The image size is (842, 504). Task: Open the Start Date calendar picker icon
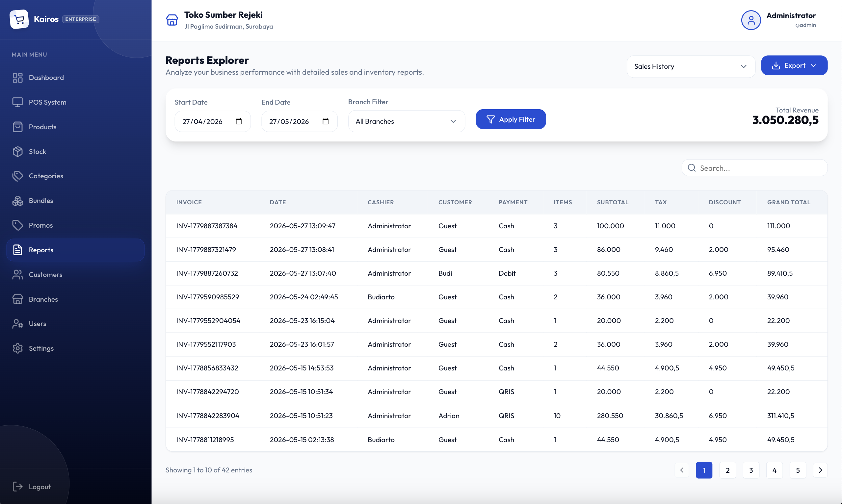click(239, 121)
